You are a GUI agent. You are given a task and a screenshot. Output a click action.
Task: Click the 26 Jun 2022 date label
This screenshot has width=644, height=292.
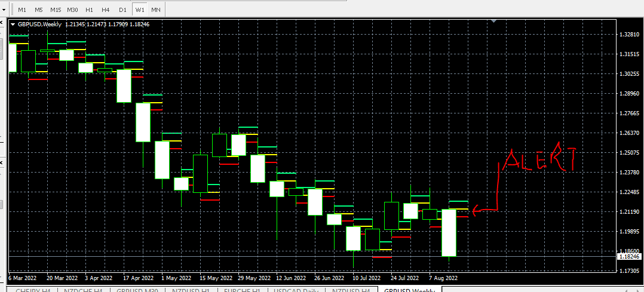[x=330, y=278]
